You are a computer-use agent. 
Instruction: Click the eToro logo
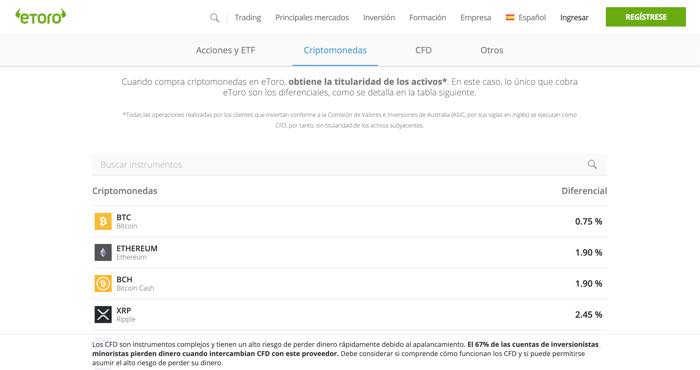[x=41, y=17]
